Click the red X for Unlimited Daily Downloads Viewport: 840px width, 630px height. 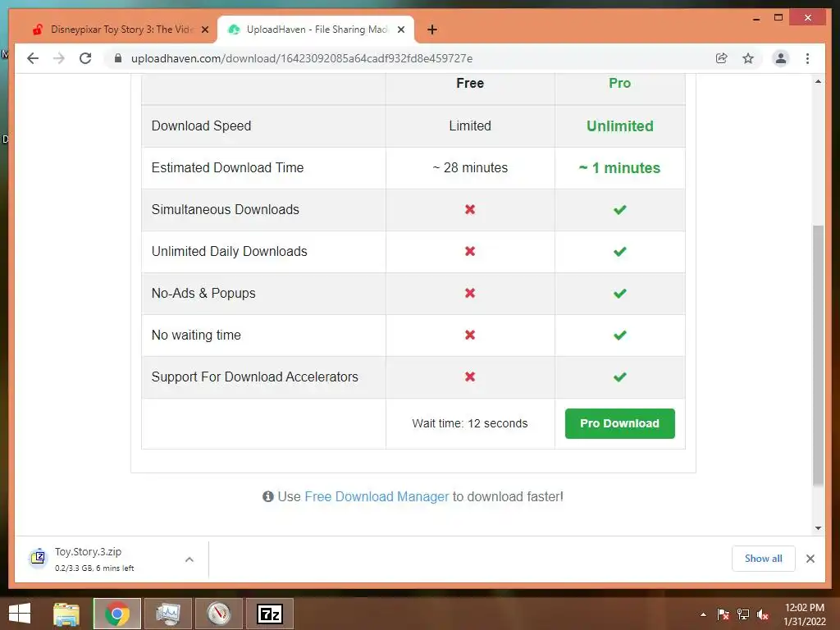(x=470, y=251)
